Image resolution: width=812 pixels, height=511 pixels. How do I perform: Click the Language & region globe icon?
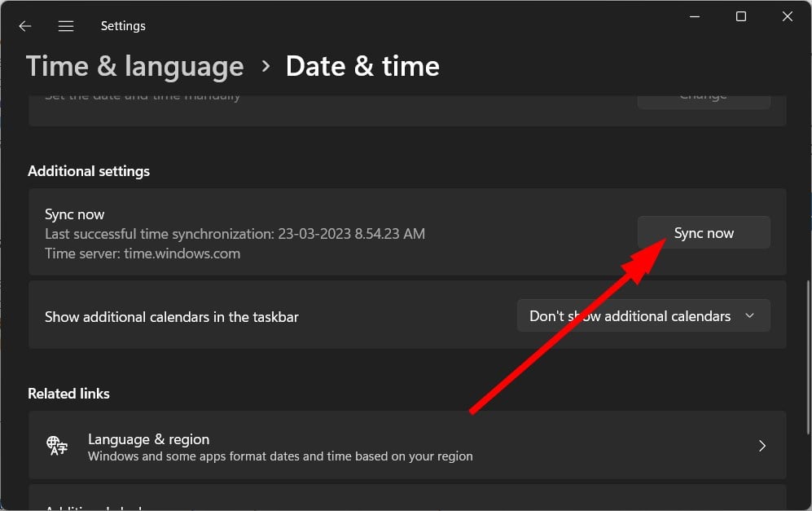57,445
